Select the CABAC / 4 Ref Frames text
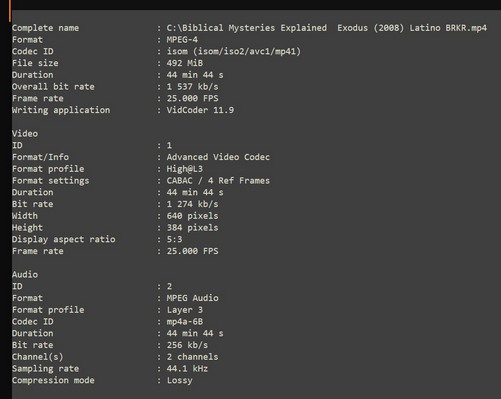 (x=218, y=181)
